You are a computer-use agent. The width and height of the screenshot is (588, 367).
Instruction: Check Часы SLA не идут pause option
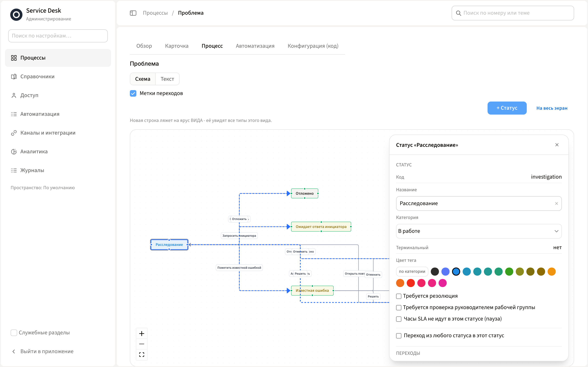[x=399, y=319]
